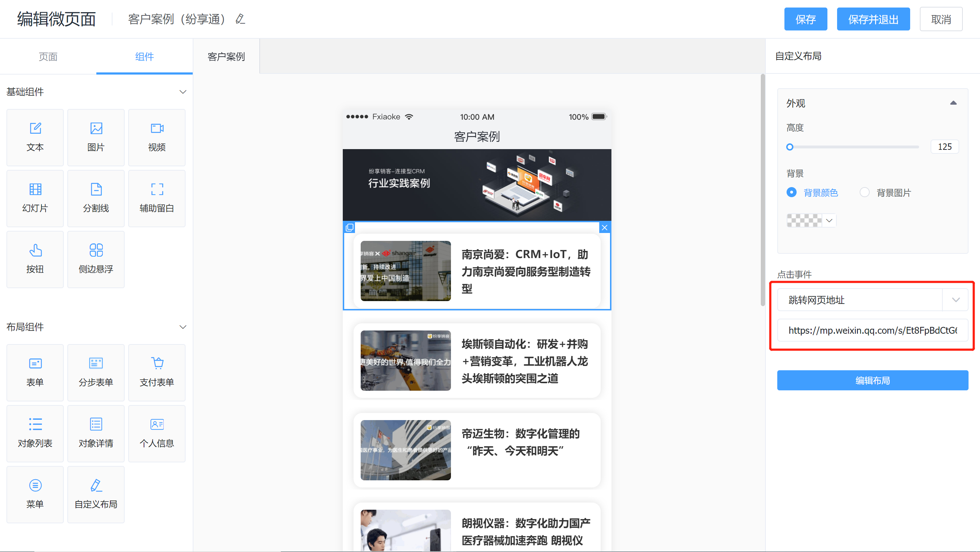Add a 文本 text component
Viewport: 980px width, 552px height.
(x=35, y=137)
